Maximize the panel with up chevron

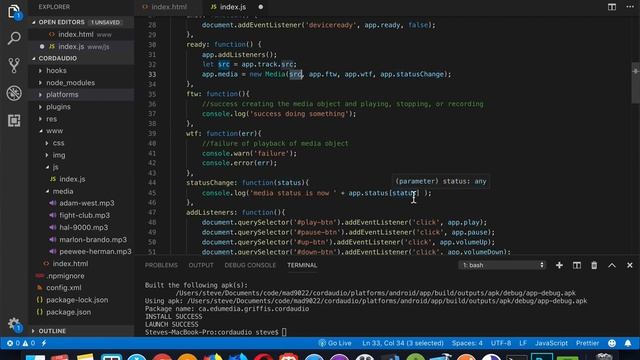tap(611, 265)
